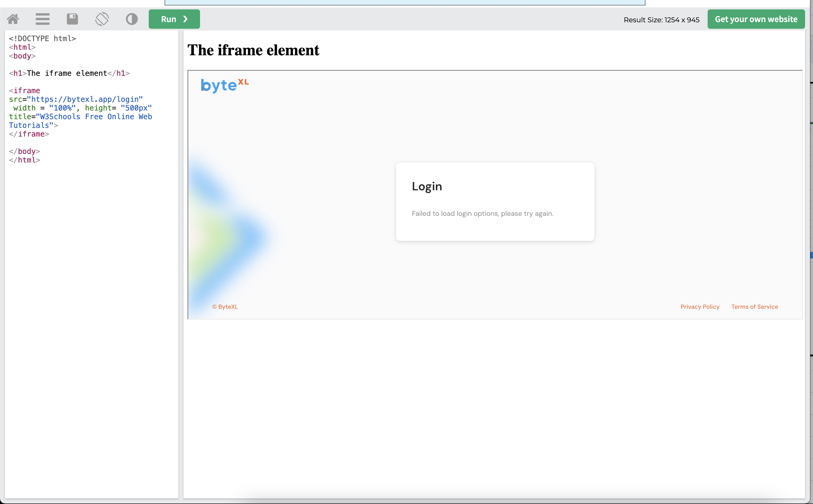Screen dimensions: 813x504
Task: Click Get your own website button
Action: [756, 19]
